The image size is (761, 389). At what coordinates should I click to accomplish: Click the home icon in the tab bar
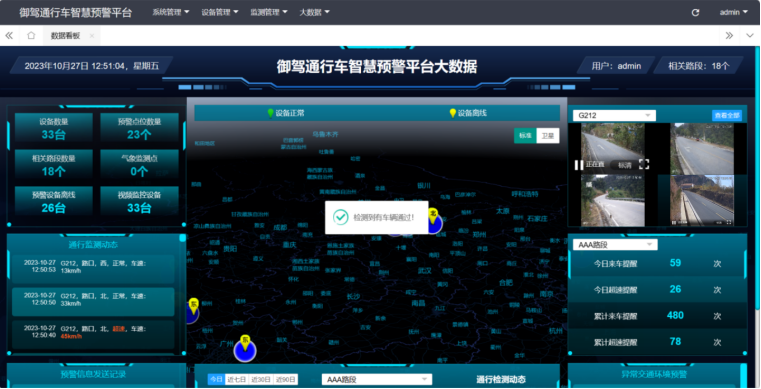[x=31, y=35]
